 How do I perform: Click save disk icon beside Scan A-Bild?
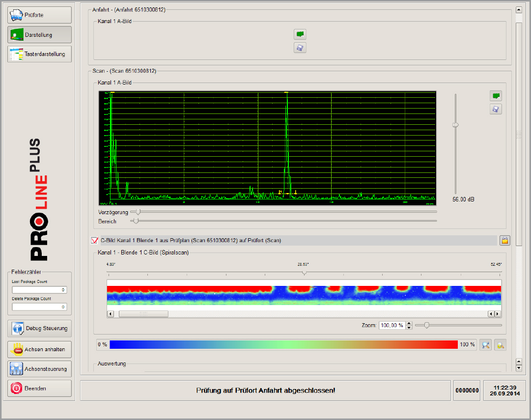tap(496, 109)
